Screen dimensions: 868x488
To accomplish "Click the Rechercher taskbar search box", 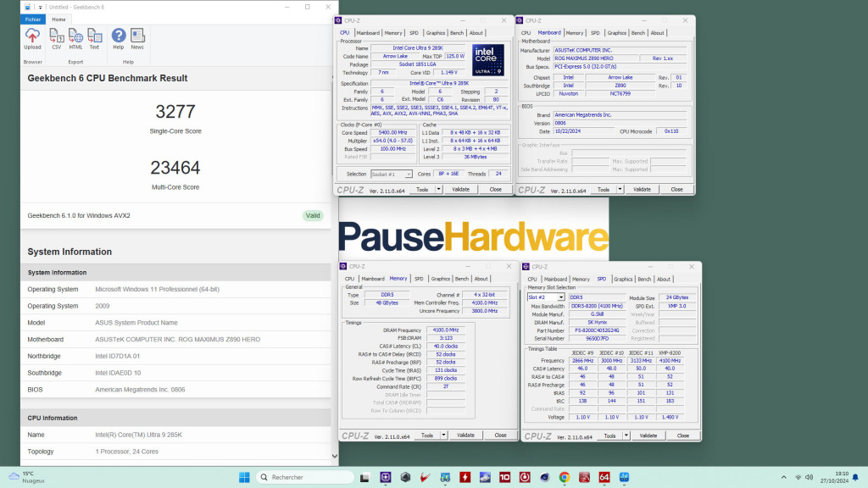I will click(305, 478).
